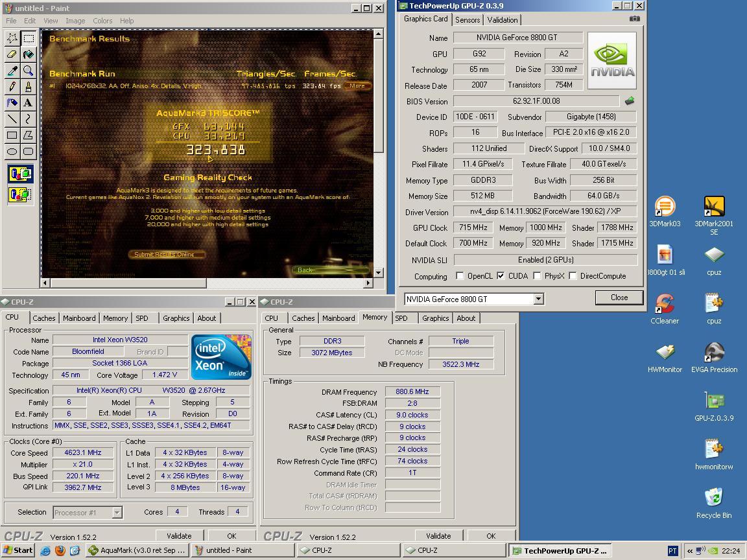Select the Brush tool in Paint
This screenshot has width=747, height=560.
(x=29, y=87)
